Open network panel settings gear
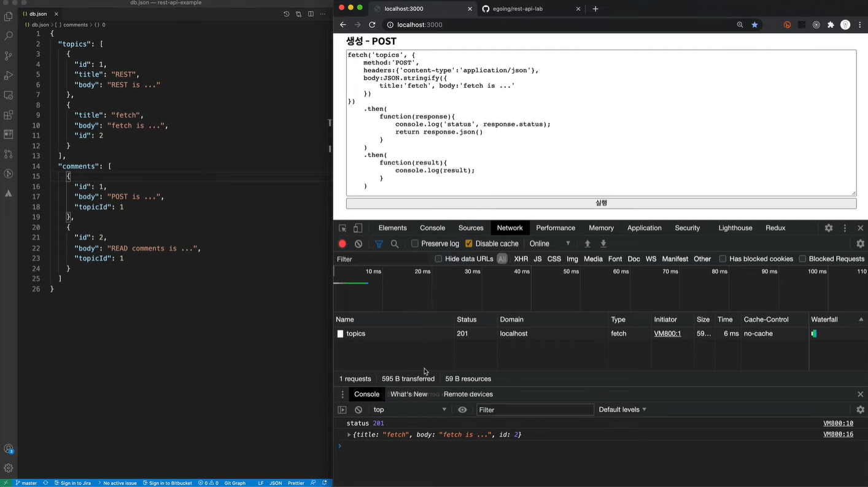868x487 pixels. point(861,243)
